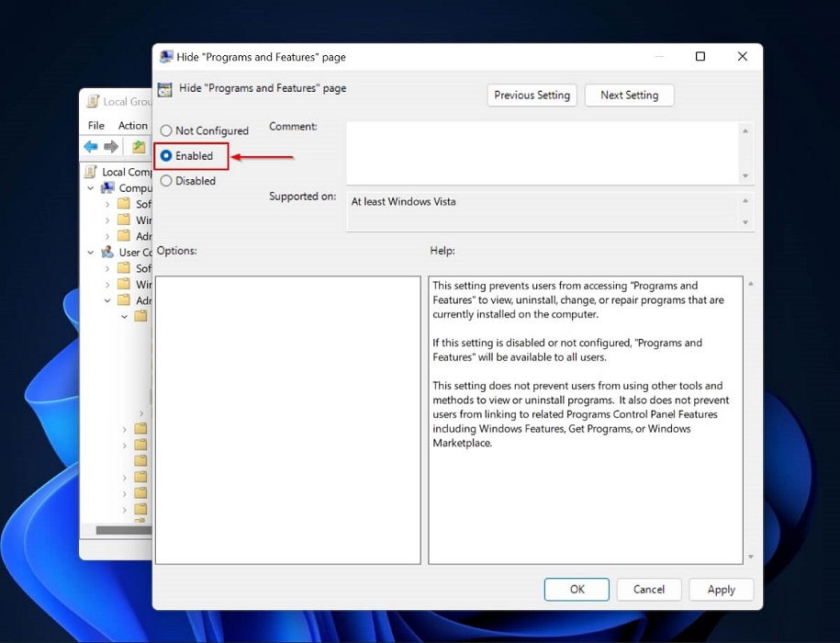
Task: Click the Previous Setting button
Action: pyautogui.click(x=532, y=95)
